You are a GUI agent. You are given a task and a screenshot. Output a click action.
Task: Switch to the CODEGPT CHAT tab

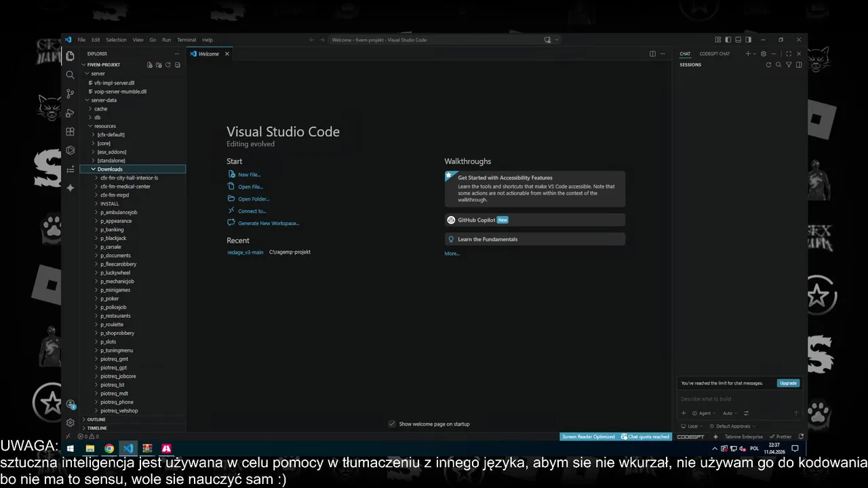point(715,54)
